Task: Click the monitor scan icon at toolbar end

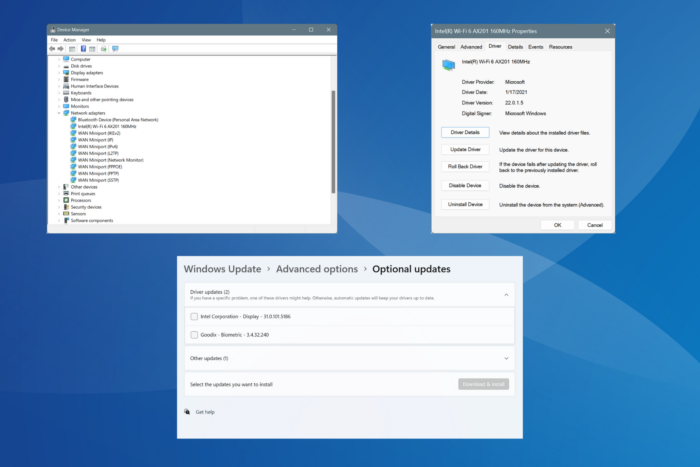Action: 115,49
